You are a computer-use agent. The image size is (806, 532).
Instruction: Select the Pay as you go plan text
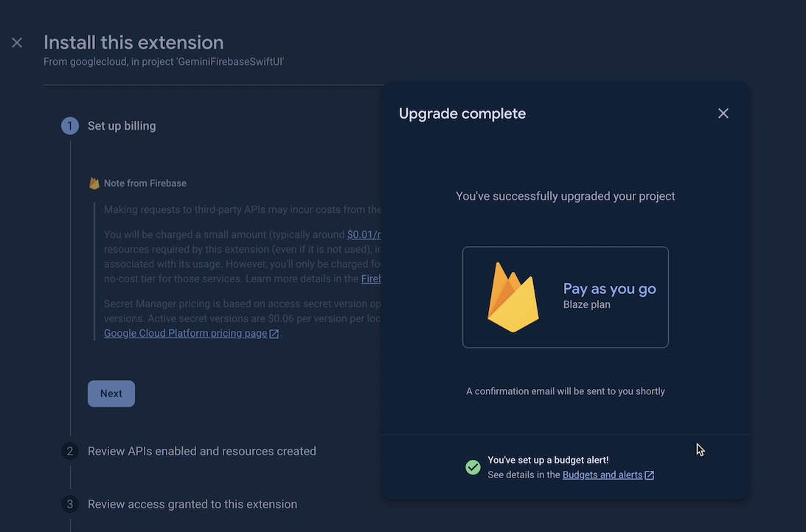tap(609, 289)
